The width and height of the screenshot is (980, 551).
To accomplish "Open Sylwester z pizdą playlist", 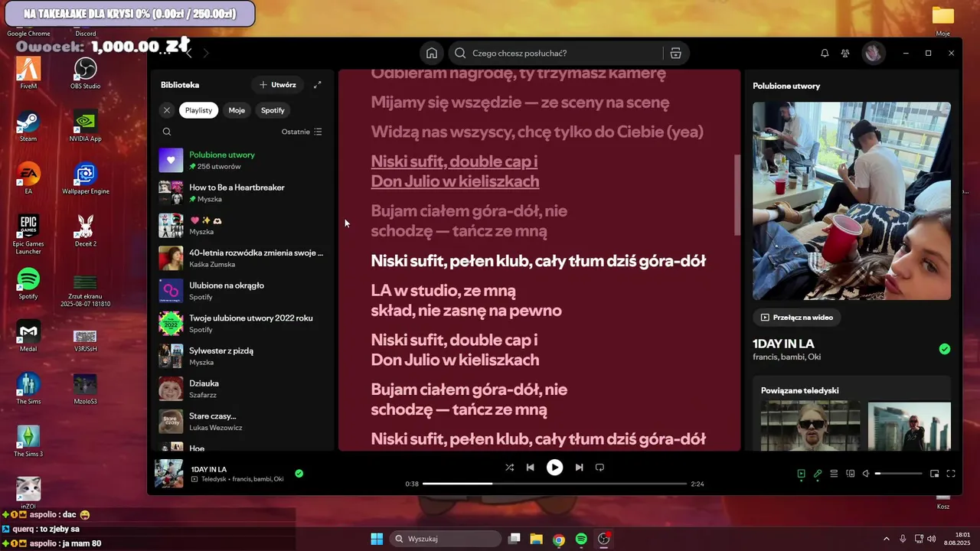I will click(242, 356).
